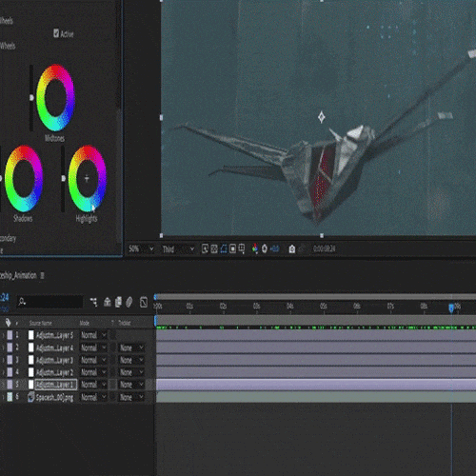The width and height of the screenshot is (476, 476).
Task: Open TrkMat dropdown for Adjustment Layer 4
Action: click(131, 347)
